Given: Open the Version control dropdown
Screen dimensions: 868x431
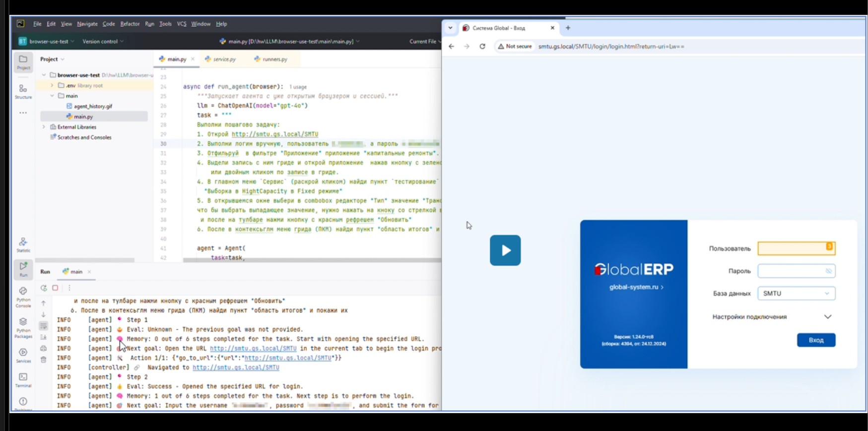Looking at the screenshot, I should [x=103, y=42].
